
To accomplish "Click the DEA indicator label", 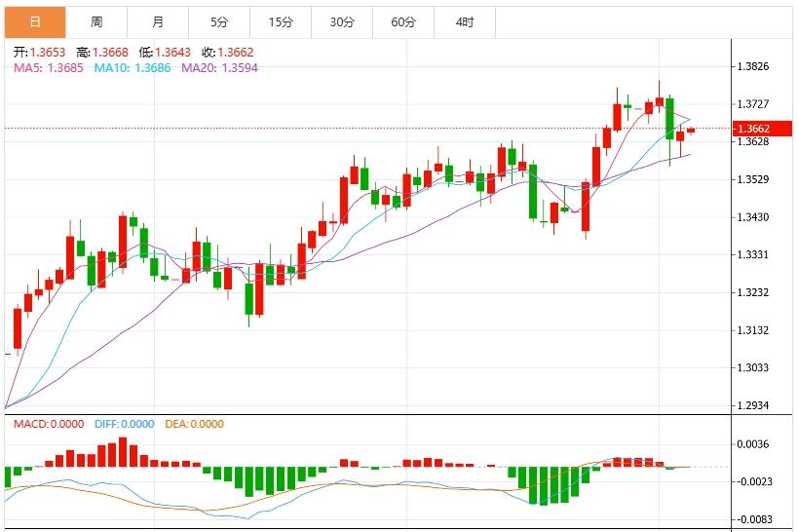I will pos(193,424).
